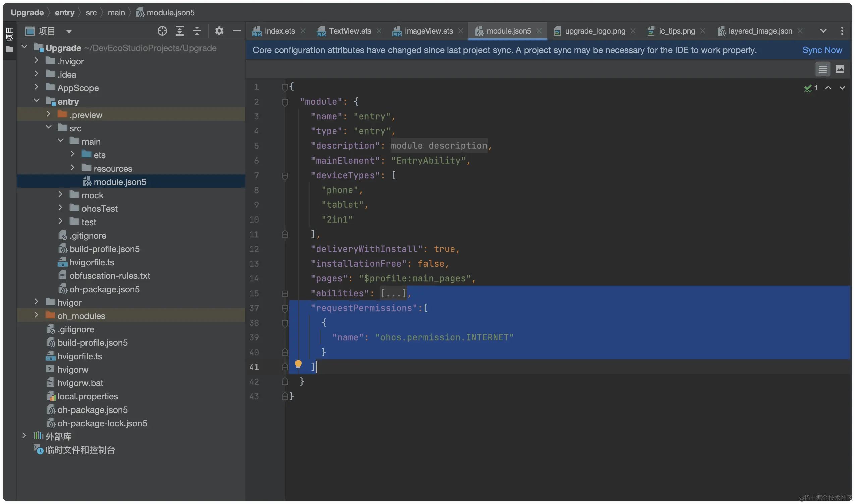Click the yellow lightbulb intention icon

coord(298,364)
